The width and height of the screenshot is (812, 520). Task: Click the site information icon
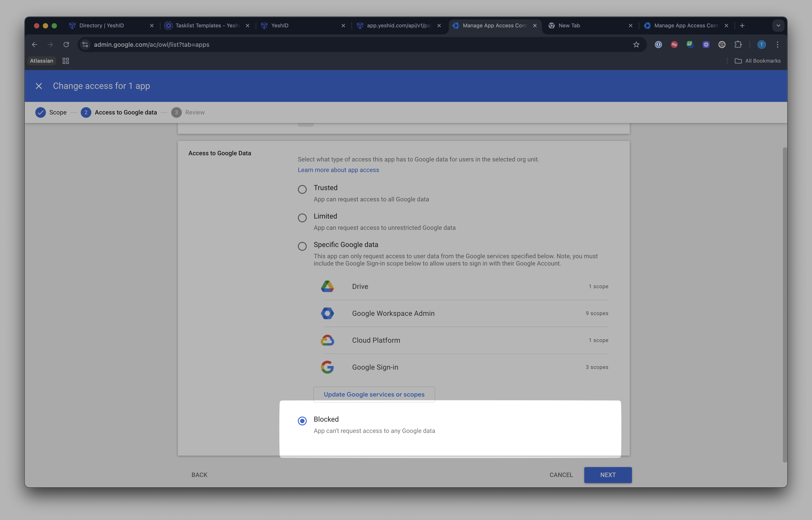85,45
